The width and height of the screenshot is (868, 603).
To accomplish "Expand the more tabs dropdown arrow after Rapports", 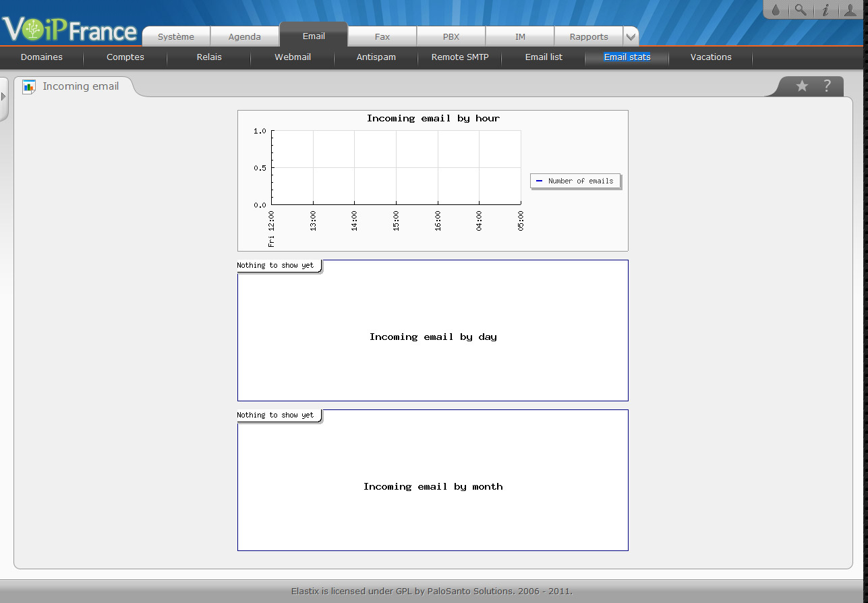I will (631, 36).
